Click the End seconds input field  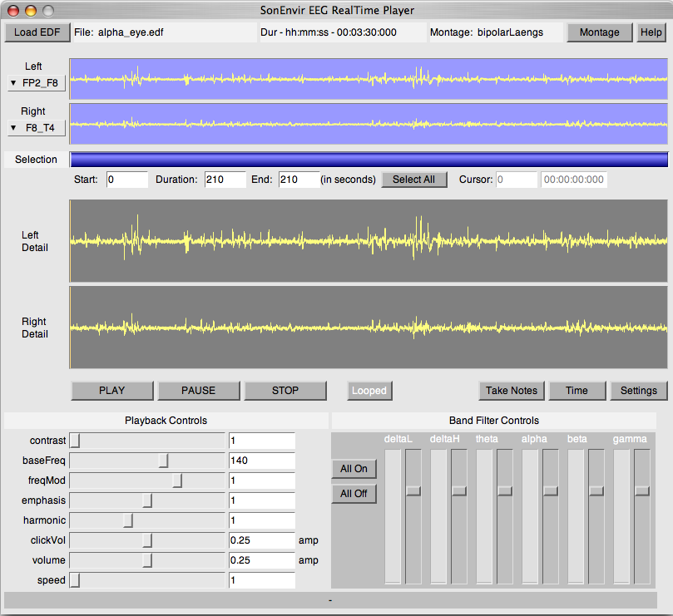299,180
